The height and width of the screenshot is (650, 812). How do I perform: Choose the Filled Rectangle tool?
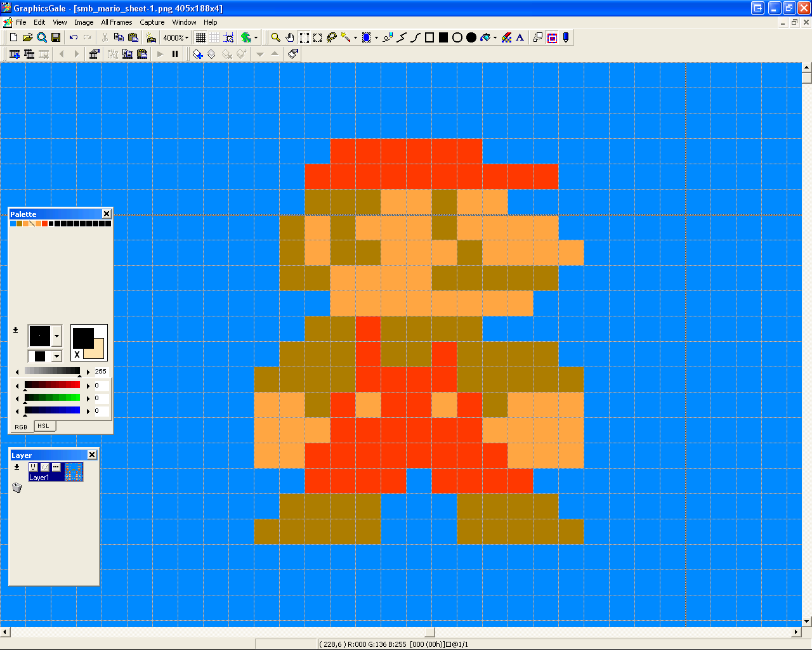point(443,38)
